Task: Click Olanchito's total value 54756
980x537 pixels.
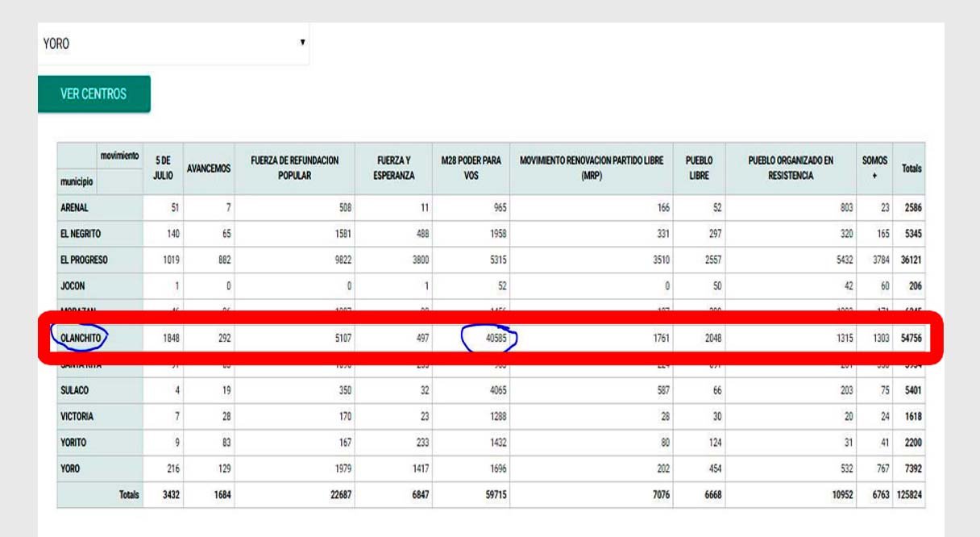Action: [x=911, y=339]
